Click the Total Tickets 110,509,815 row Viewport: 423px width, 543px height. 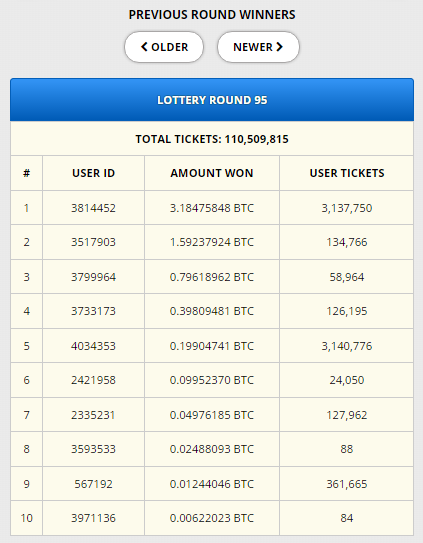pyautogui.click(x=212, y=139)
